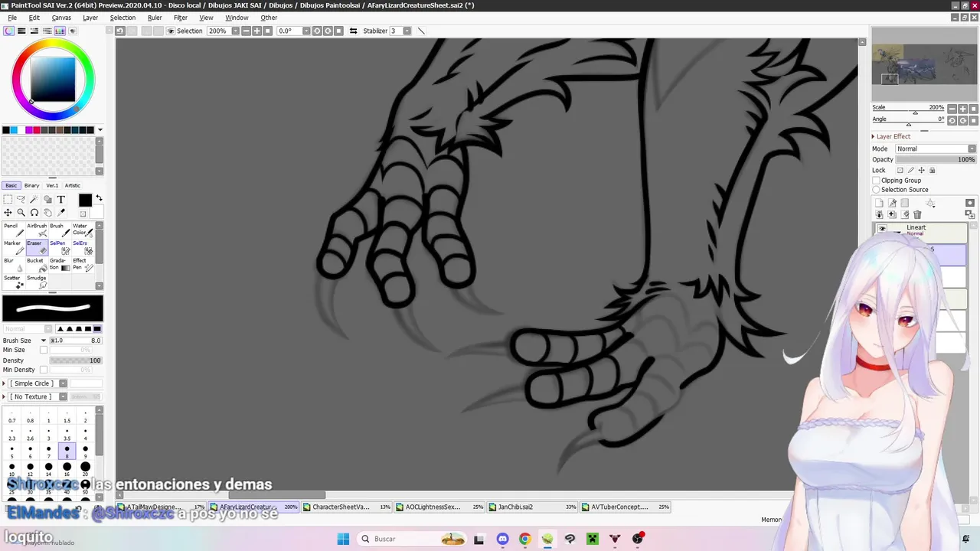Select the Scatter brush
The height and width of the screenshot is (551, 980).
click(x=14, y=282)
